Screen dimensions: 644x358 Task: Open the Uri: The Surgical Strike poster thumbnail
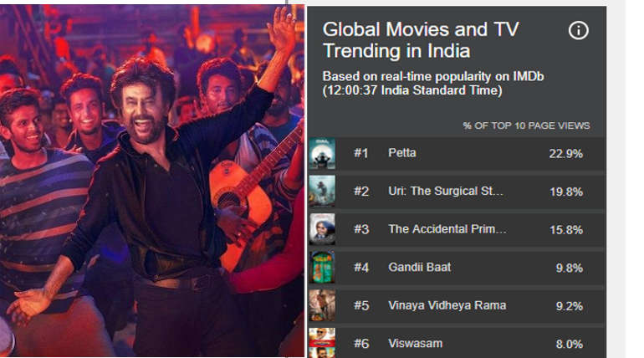coord(322,192)
